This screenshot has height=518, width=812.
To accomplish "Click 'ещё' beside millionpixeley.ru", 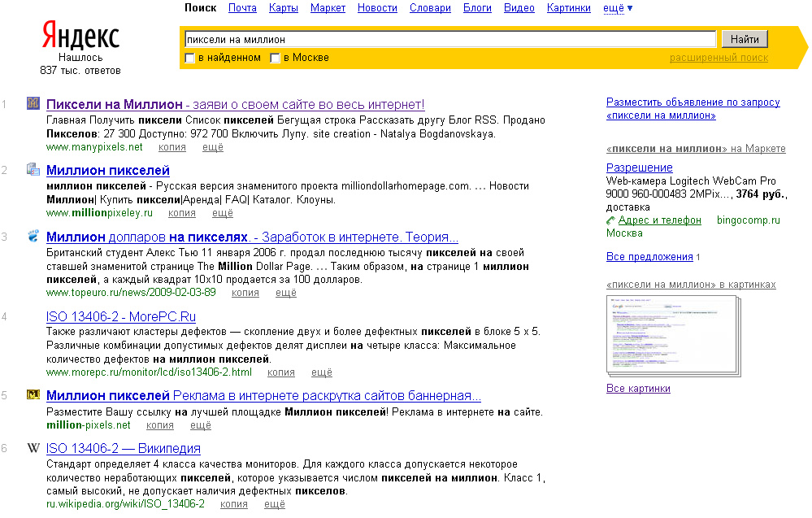I will coord(223,213).
